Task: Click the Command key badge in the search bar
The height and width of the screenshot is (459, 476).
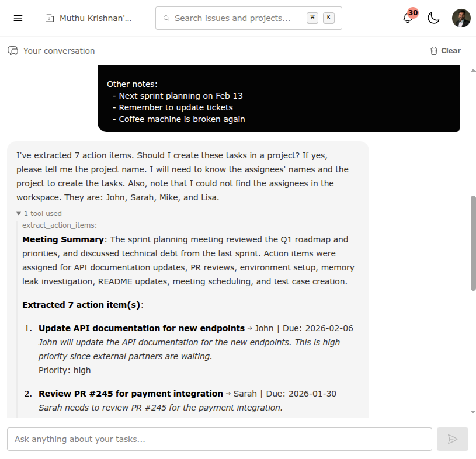Action: tap(312, 18)
